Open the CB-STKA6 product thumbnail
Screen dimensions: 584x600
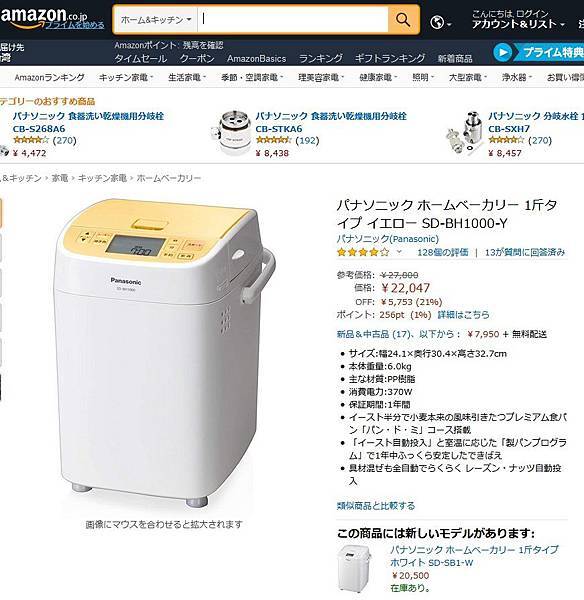tap(231, 133)
